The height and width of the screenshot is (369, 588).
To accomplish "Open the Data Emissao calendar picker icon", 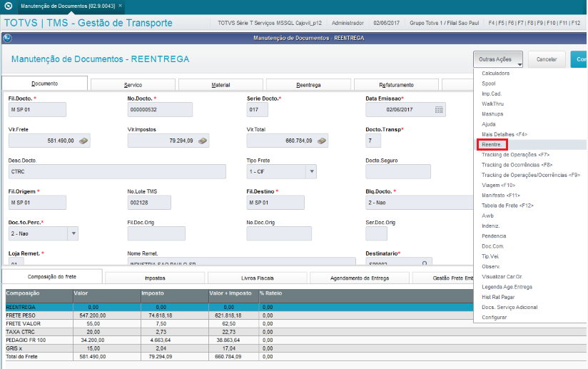I will click(439, 110).
